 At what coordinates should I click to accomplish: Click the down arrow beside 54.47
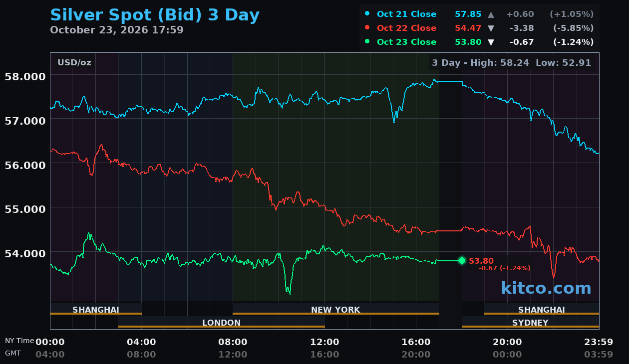(x=491, y=28)
